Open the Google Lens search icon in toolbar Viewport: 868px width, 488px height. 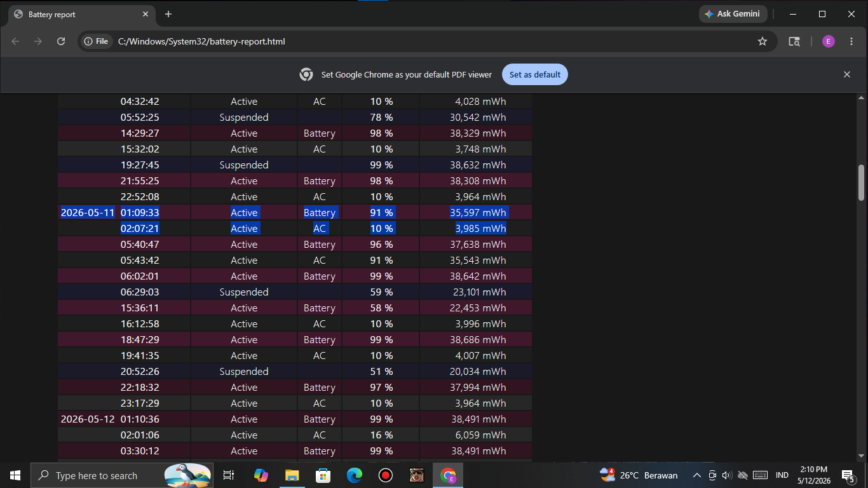pos(794,41)
